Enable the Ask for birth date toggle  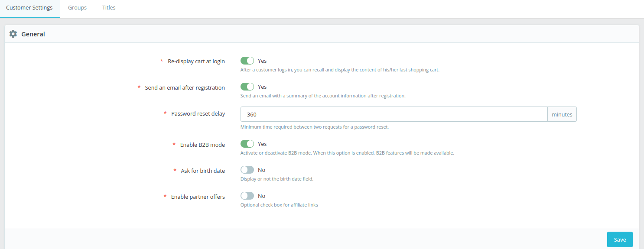pos(247,170)
